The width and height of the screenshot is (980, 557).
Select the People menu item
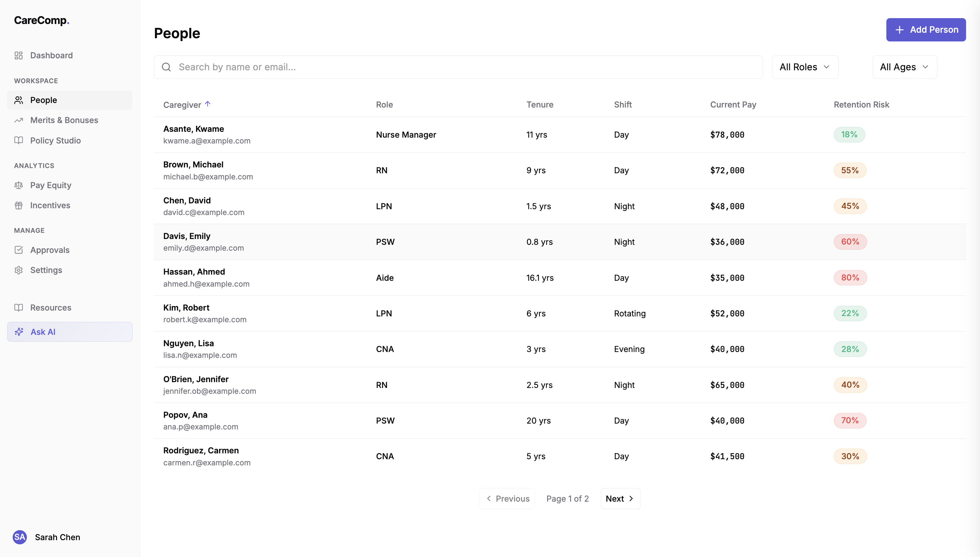click(x=70, y=100)
